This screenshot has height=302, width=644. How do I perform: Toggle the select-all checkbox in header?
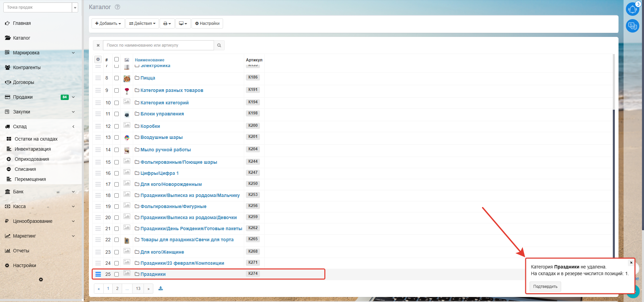[116, 59]
